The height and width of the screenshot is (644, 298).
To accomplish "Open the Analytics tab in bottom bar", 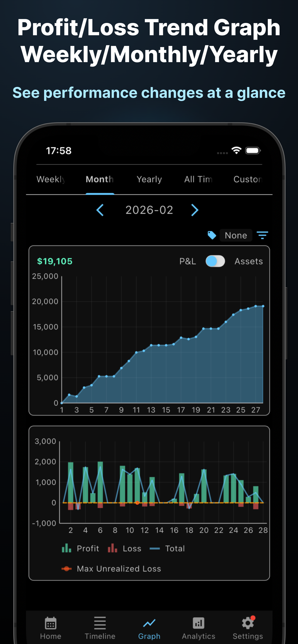I will (x=199, y=628).
